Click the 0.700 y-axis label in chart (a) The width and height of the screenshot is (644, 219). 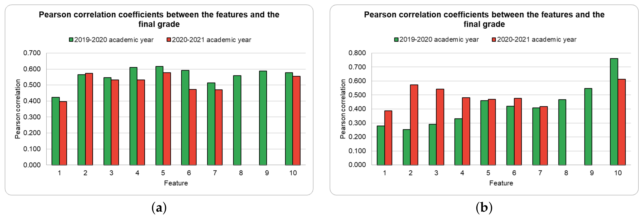click(x=32, y=53)
